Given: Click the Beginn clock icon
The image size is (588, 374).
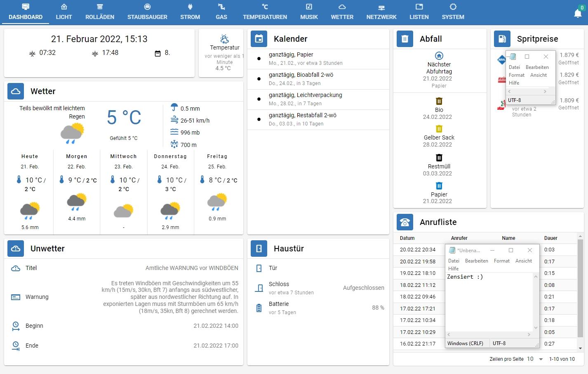Looking at the screenshot, I should (16, 326).
